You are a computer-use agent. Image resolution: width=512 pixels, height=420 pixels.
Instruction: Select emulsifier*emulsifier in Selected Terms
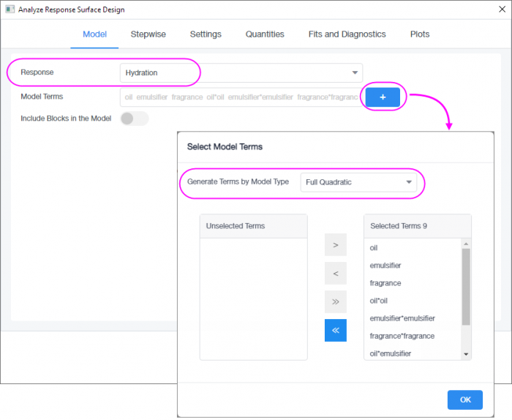coord(402,318)
